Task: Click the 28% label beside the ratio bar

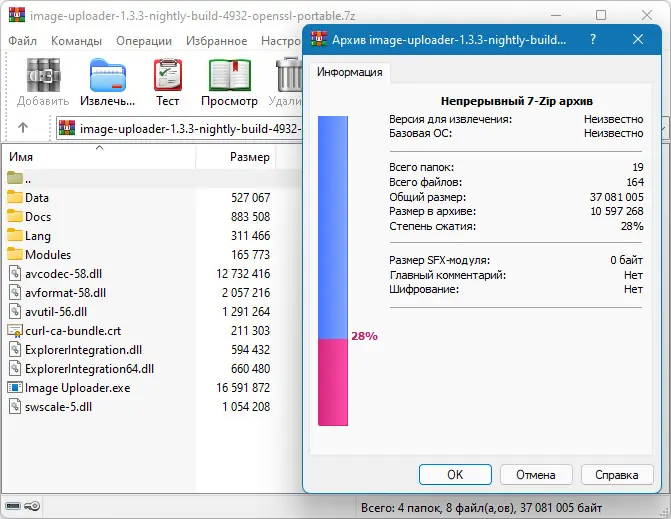Action: (364, 336)
